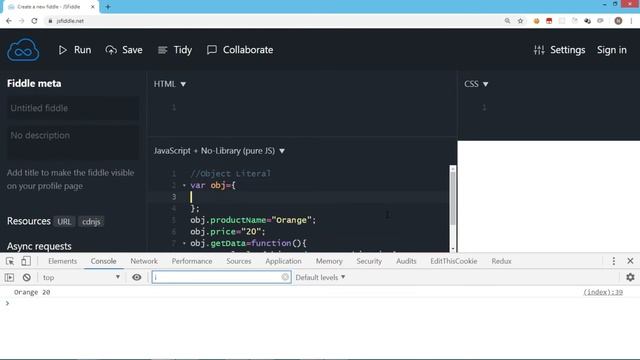Switch to the Console tab
Screen dimensions: 640x360
pos(103,261)
